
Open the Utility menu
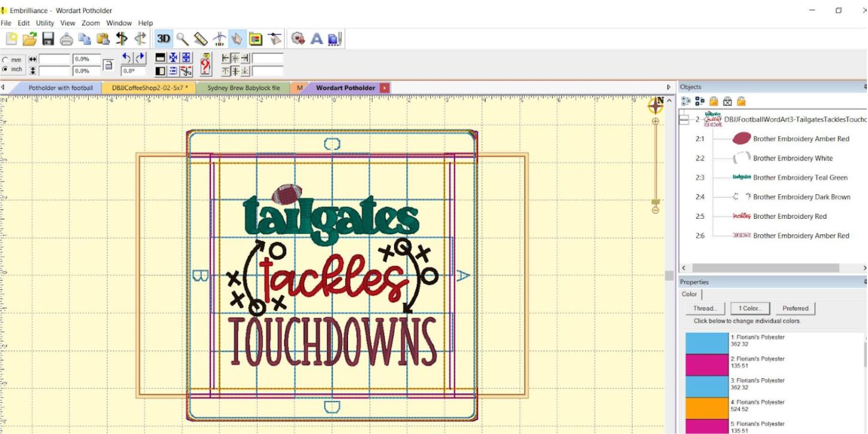click(x=45, y=23)
